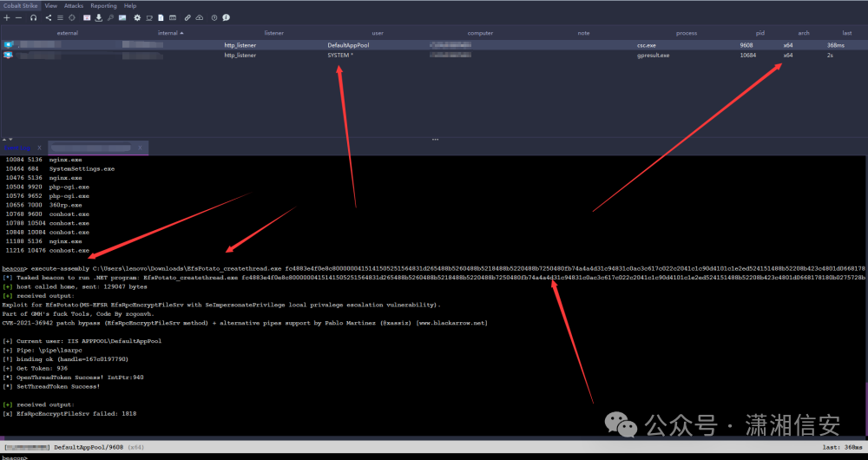Click the EfsRpcEncryptFileSrv failed: 1818 line
868x460 pixels.
tap(69, 413)
